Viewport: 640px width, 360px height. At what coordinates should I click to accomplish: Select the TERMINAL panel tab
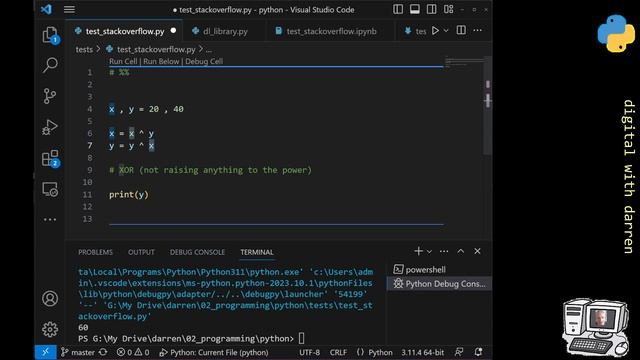(x=257, y=252)
